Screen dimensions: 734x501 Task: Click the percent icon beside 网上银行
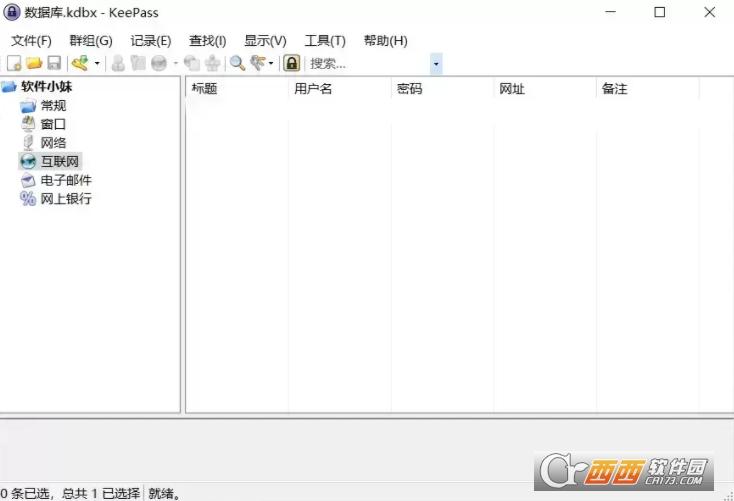[28, 199]
